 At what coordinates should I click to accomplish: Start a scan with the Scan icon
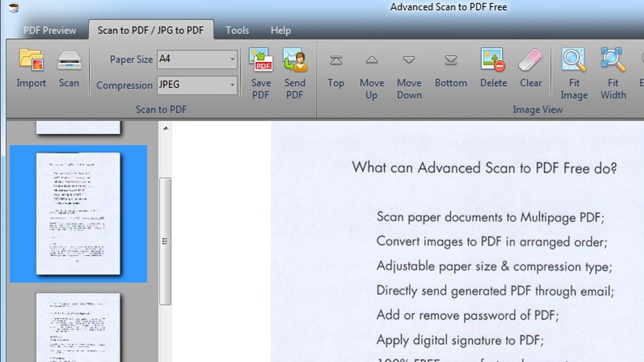point(69,60)
